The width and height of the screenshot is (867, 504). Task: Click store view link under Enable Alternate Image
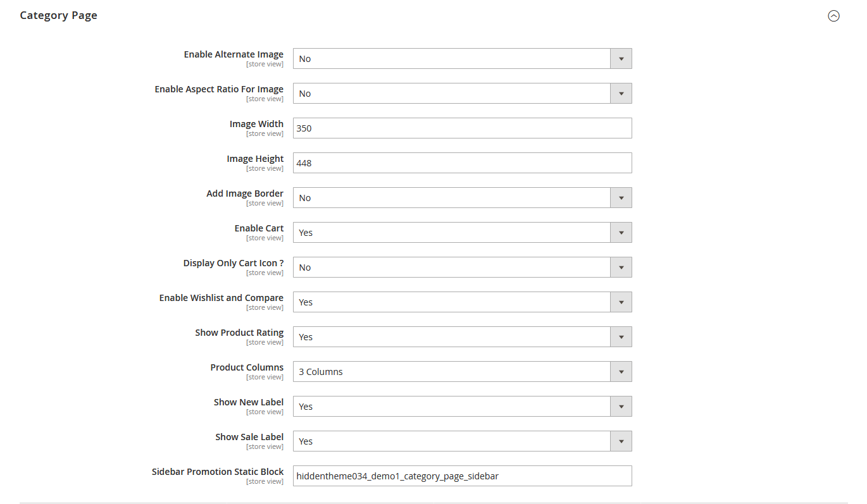(x=265, y=63)
